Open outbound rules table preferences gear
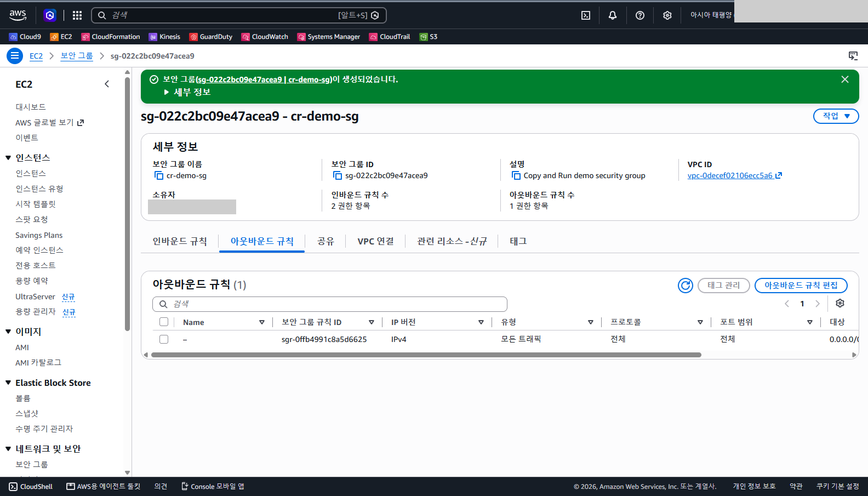 [840, 304]
